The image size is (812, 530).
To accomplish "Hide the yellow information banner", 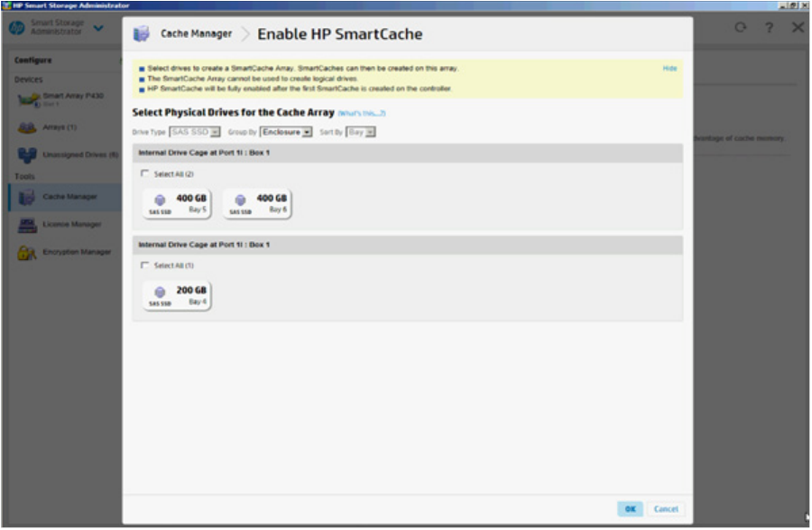I will [669, 69].
